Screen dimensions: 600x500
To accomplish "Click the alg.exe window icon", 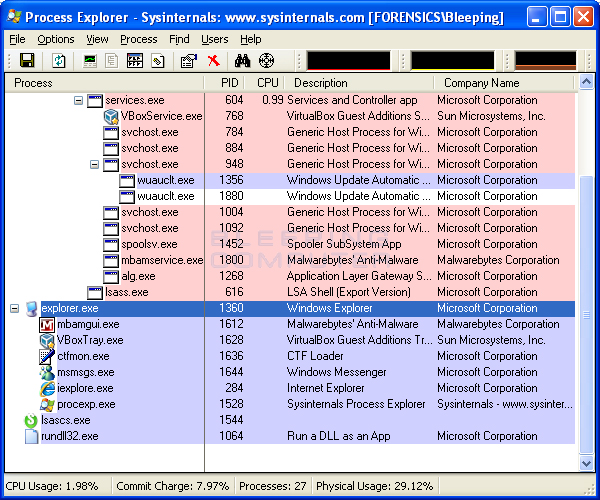I will (x=111, y=277).
